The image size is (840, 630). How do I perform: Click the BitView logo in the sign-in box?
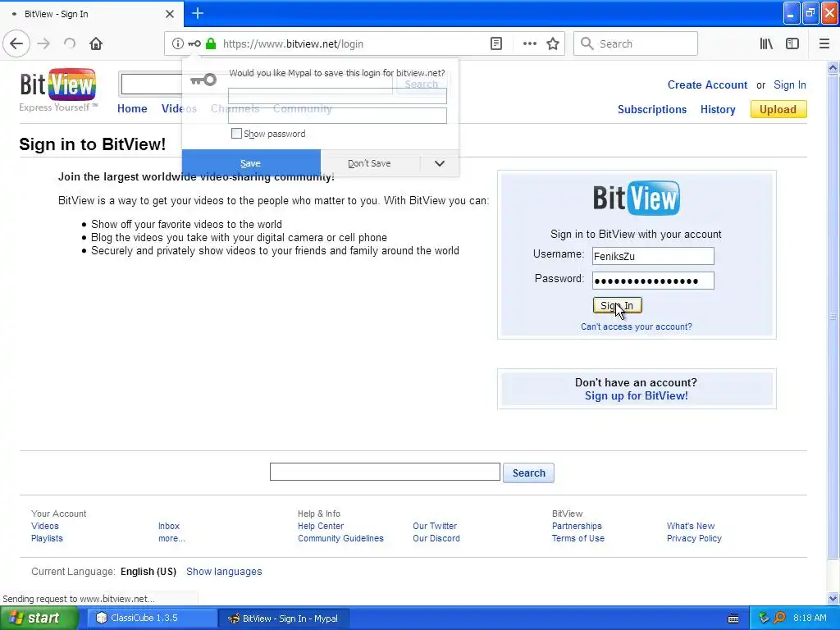(637, 198)
